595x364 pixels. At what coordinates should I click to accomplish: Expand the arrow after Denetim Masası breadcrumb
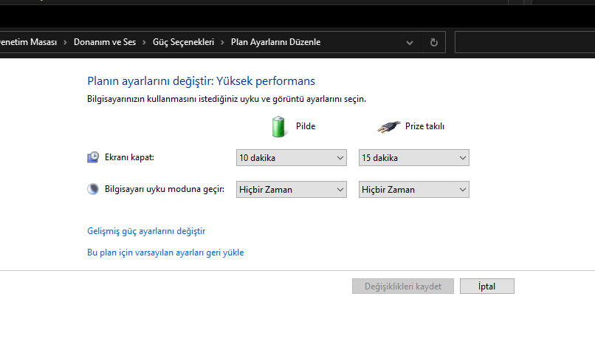(x=65, y=43)
